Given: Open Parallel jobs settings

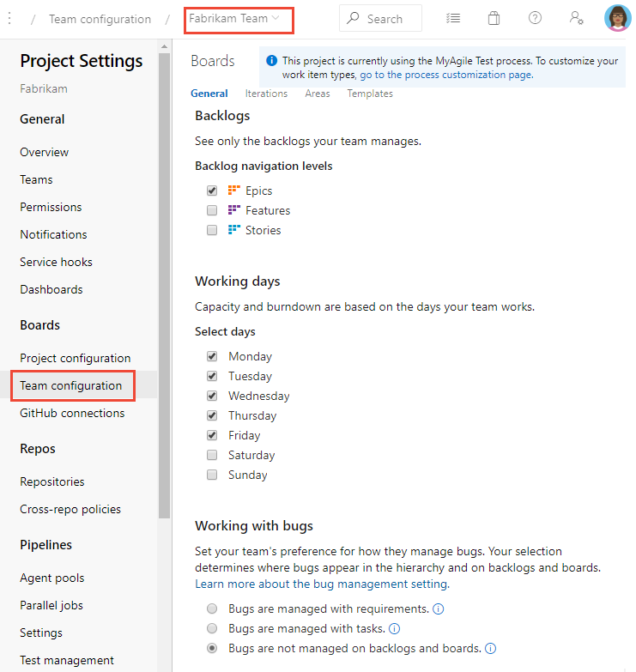Looking at the screenshot, I should [x=51, y=605].
